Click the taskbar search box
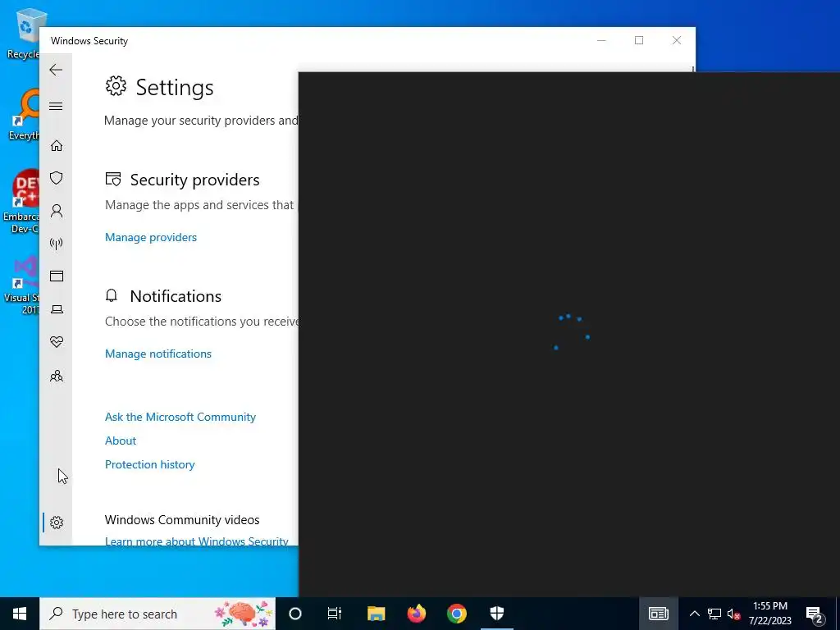The height and width of the screenshot is (630, 840). 157,614
